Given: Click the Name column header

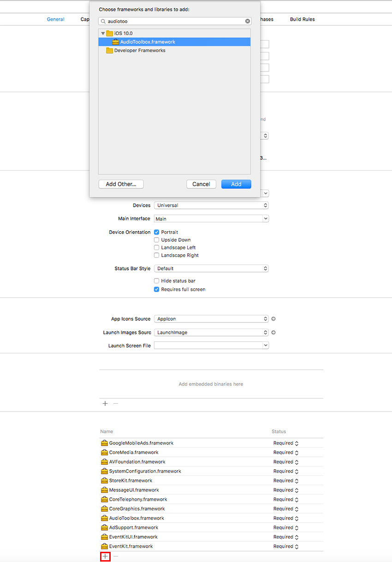Looking at the screenshot, I should (107, 431).
